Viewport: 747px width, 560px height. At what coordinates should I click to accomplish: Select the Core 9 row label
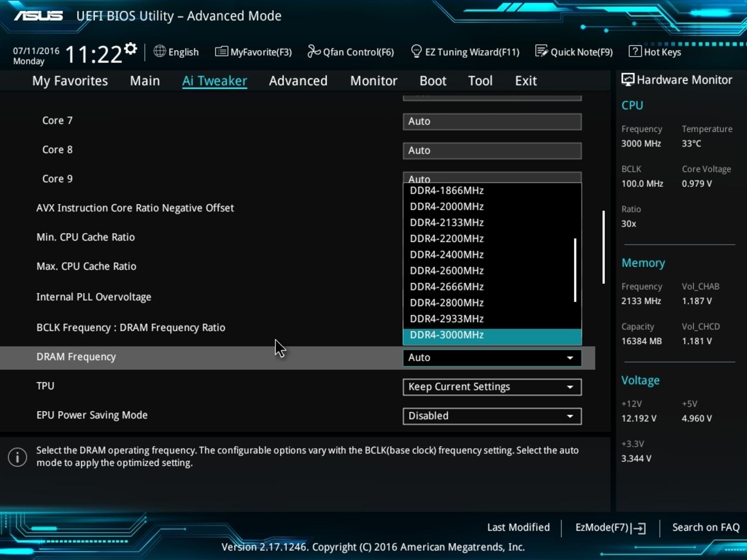click(57, 178)
